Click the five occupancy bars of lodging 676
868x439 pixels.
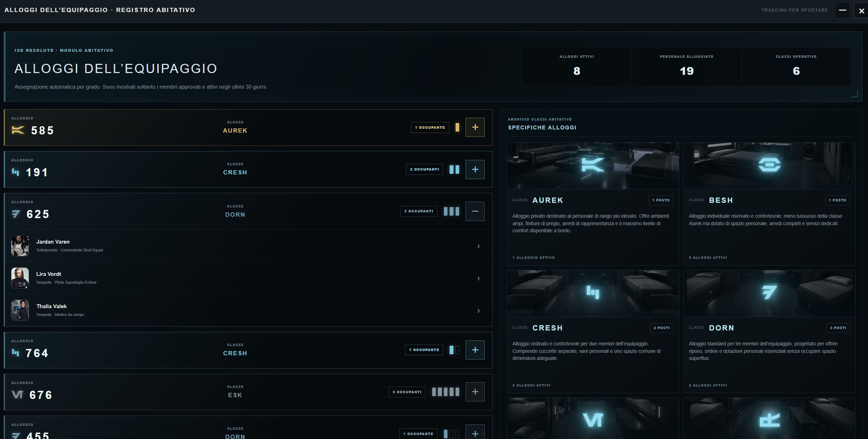pos(446,392)
